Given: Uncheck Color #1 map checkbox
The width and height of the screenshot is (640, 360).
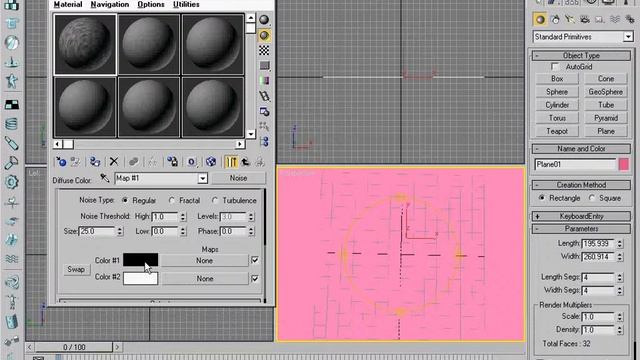Looking at the screenshot, I should click(x=255, y=260).
